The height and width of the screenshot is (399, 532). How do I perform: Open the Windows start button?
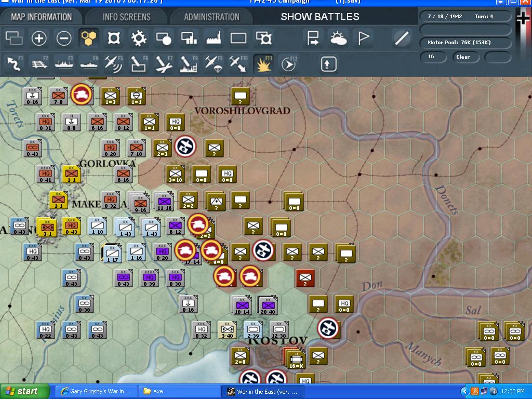pos(25,392)
